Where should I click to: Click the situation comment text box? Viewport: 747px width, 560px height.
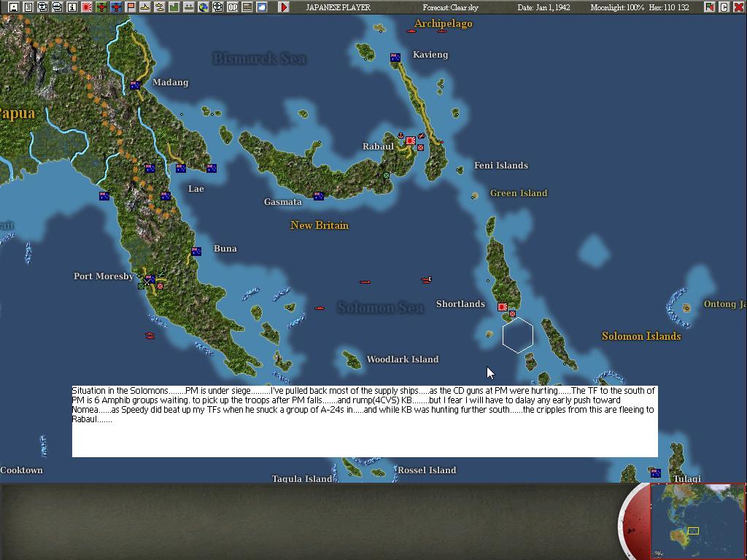coord(365,421)
